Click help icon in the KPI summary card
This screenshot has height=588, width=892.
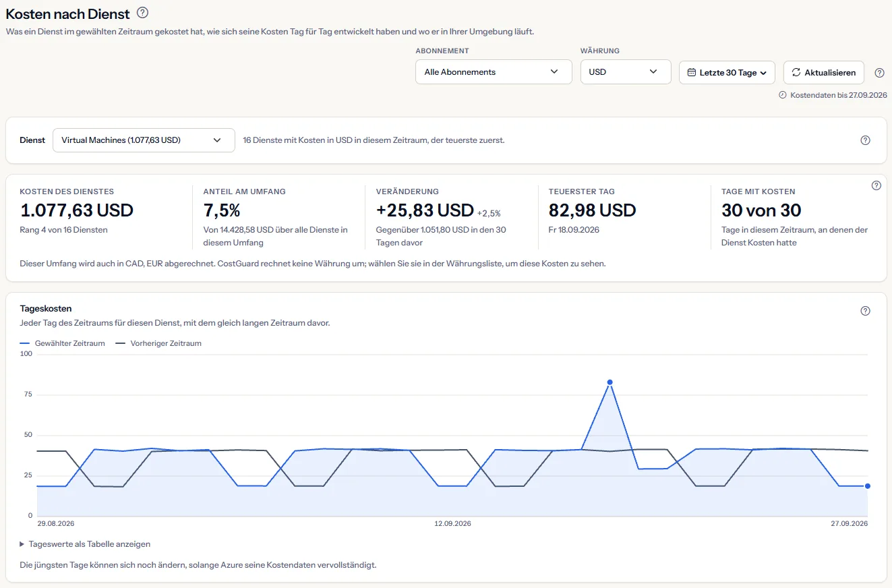pyautogui.click(x=876, y=185)
